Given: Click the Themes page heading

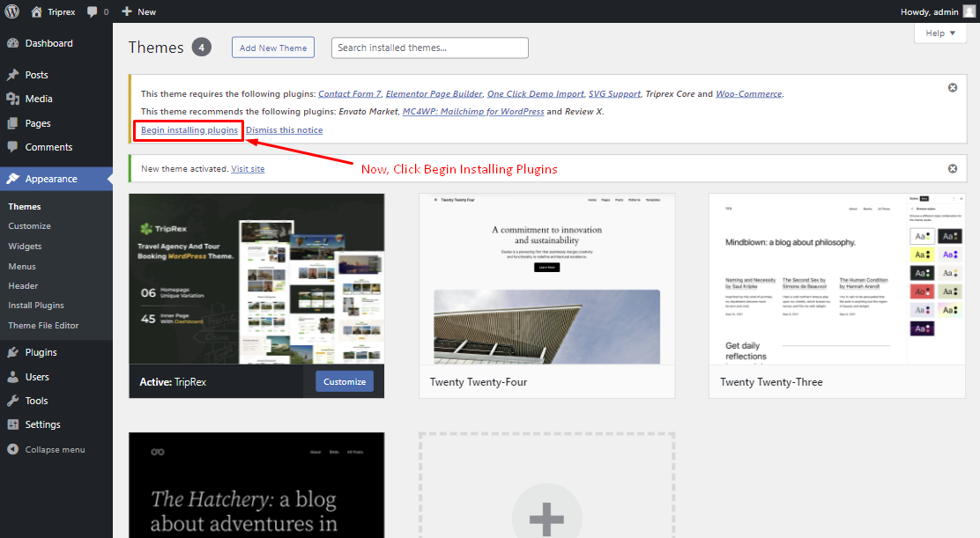Looking at the screenshot, I should point(156,48).
